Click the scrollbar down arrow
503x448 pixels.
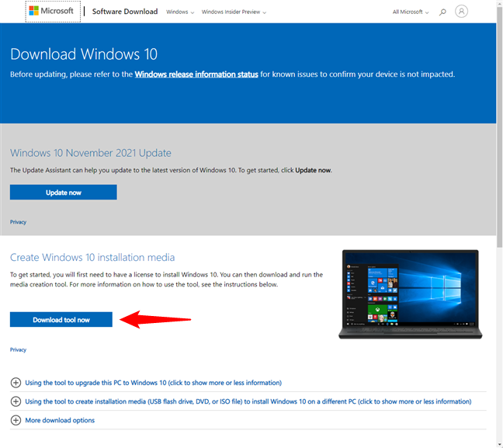499,445
